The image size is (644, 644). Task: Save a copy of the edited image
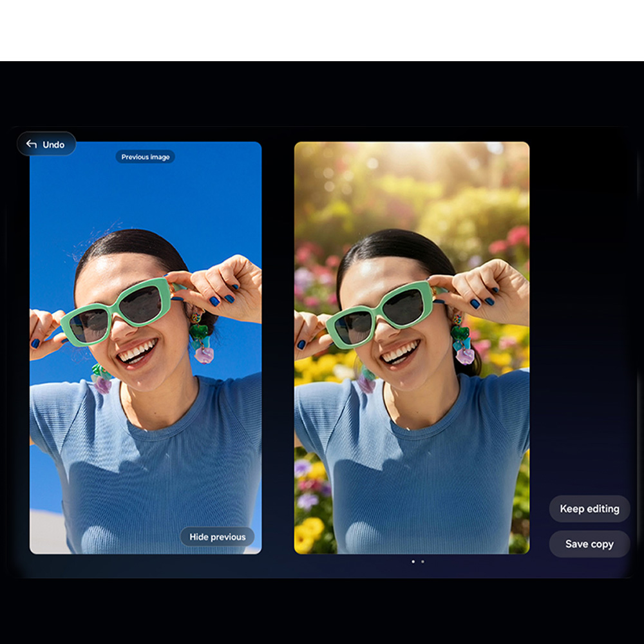pyautogui.click(x=589, y=544)
